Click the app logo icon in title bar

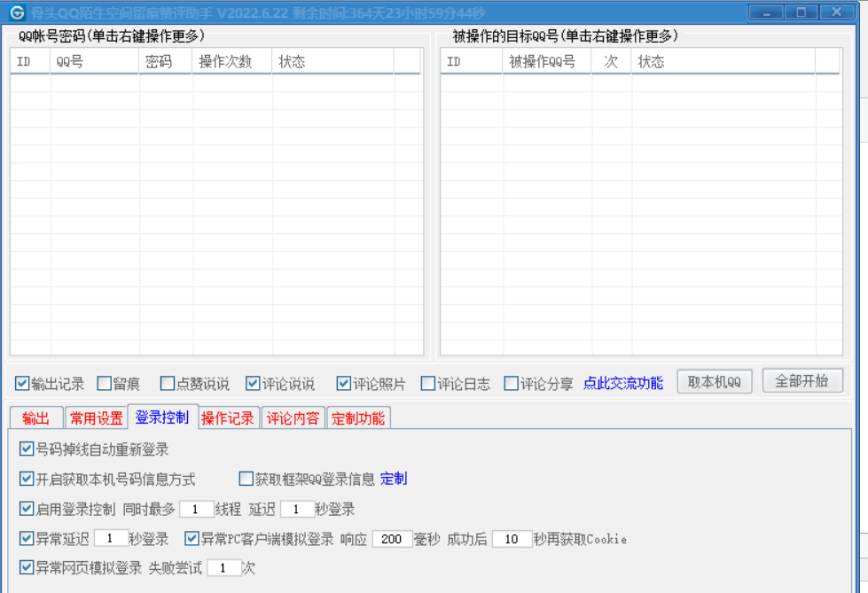[17, 12]
